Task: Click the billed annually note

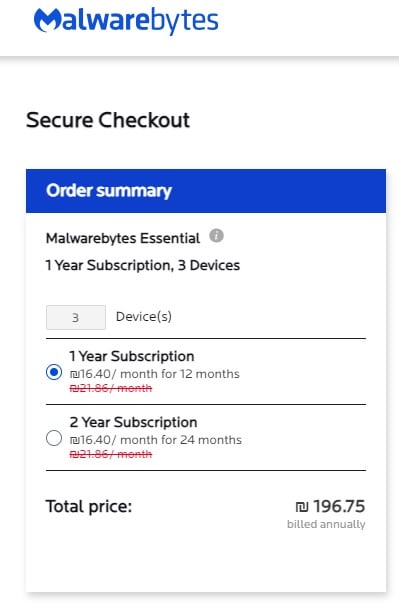Action: 326,524
